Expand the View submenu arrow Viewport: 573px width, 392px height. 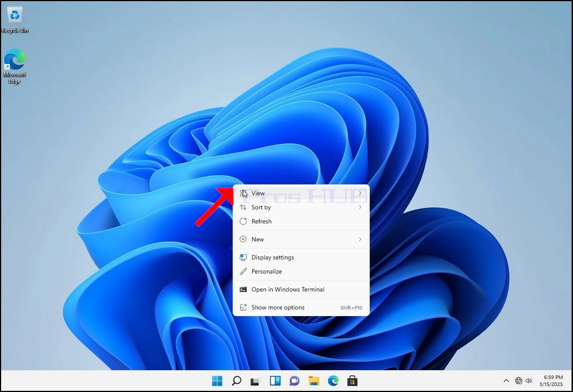360,193
